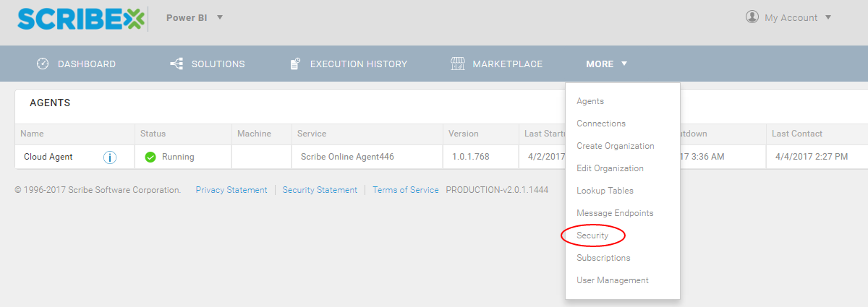868x307 pixels.
Task: Open the Privacy Statement link
Action: 231,190
